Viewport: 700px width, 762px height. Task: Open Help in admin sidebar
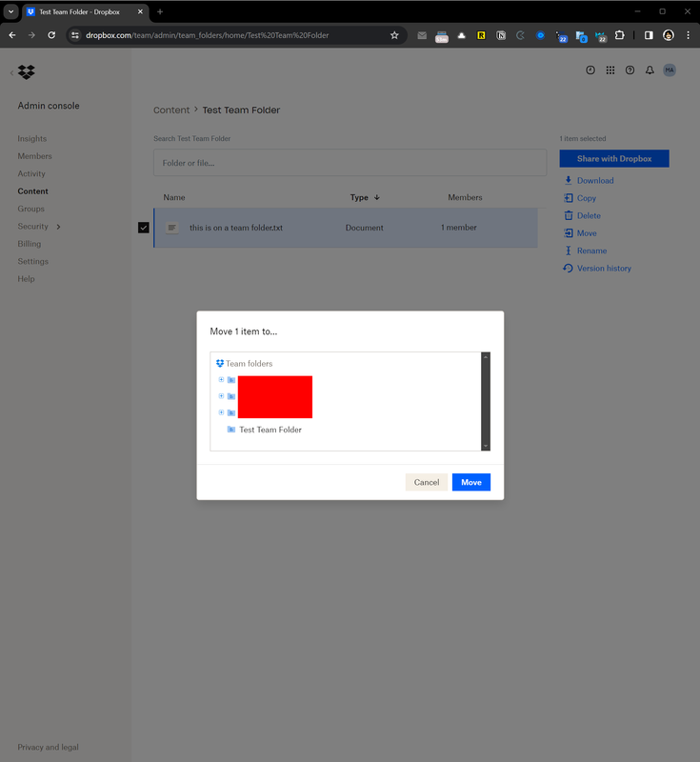point(27,278)
